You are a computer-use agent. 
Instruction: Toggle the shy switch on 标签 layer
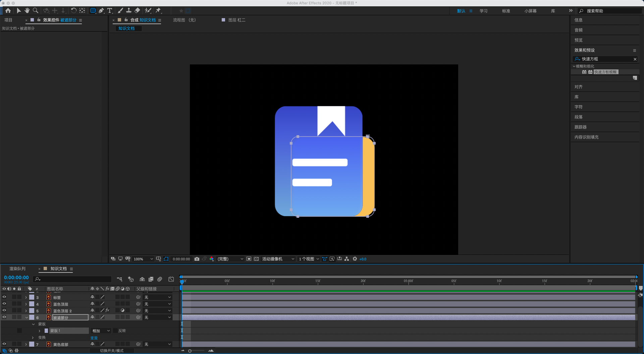click(92, 297)
